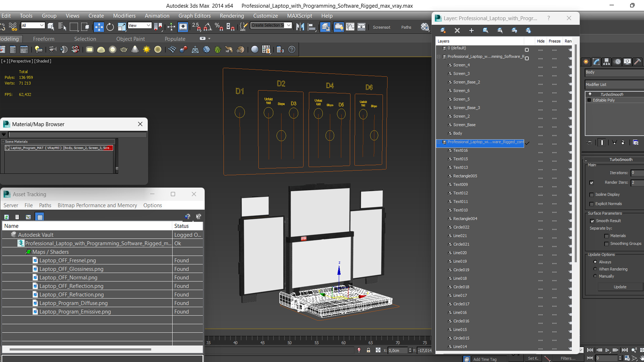Click the cone primitive icon in ribbon
The width and height of the screenshot is (644, 362).
coord(135,50)
